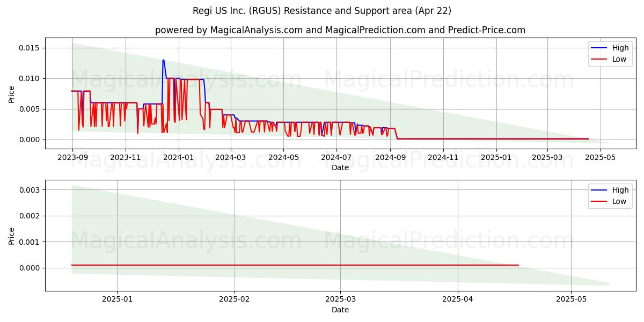Click the '0.005' y-axis tick label
644x322 pixels.
(x=30, y=109)
